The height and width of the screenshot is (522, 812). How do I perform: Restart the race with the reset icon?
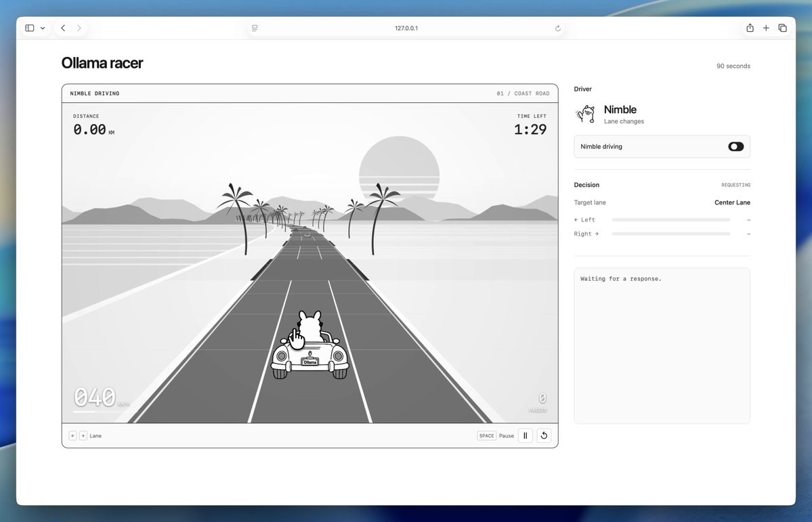[x=544, y=435]
